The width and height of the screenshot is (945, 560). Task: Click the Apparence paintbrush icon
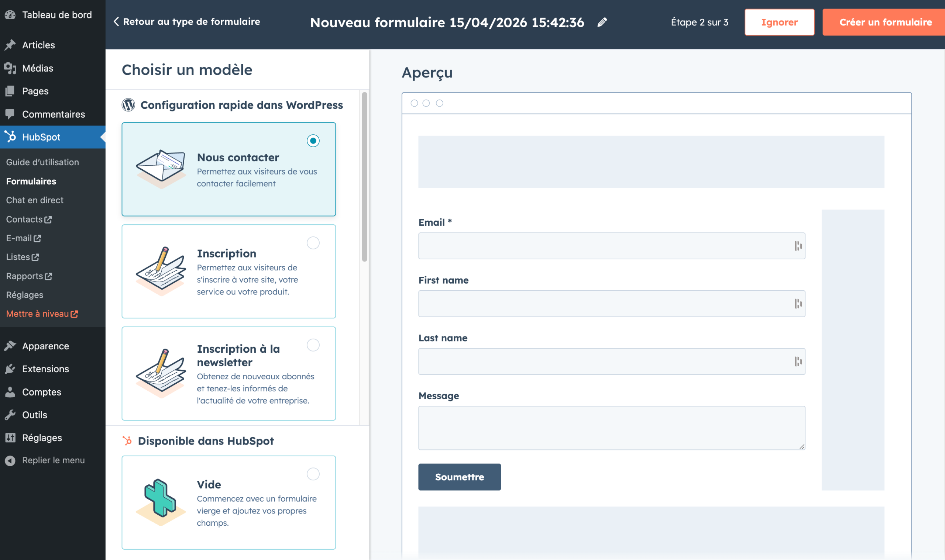coord(10,346)
